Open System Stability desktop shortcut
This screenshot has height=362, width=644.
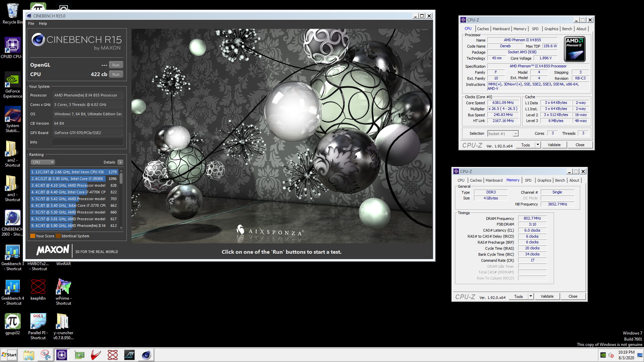click(x=12, y=120)
